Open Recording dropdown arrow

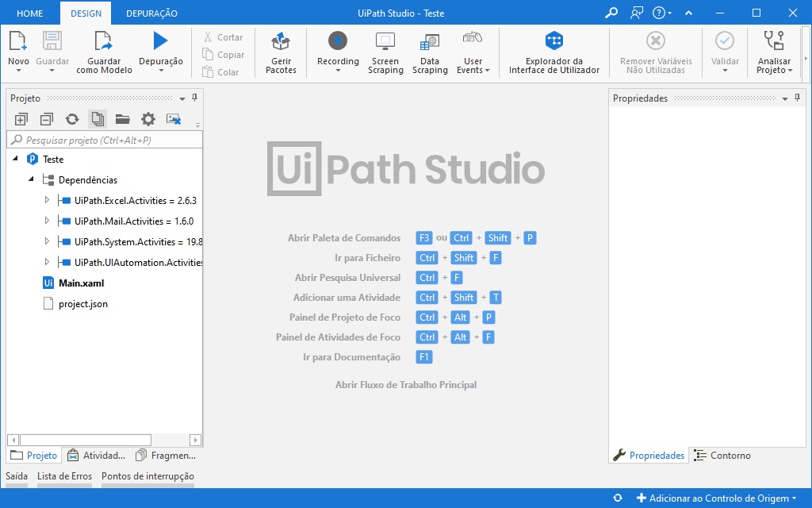click(338, 71)
